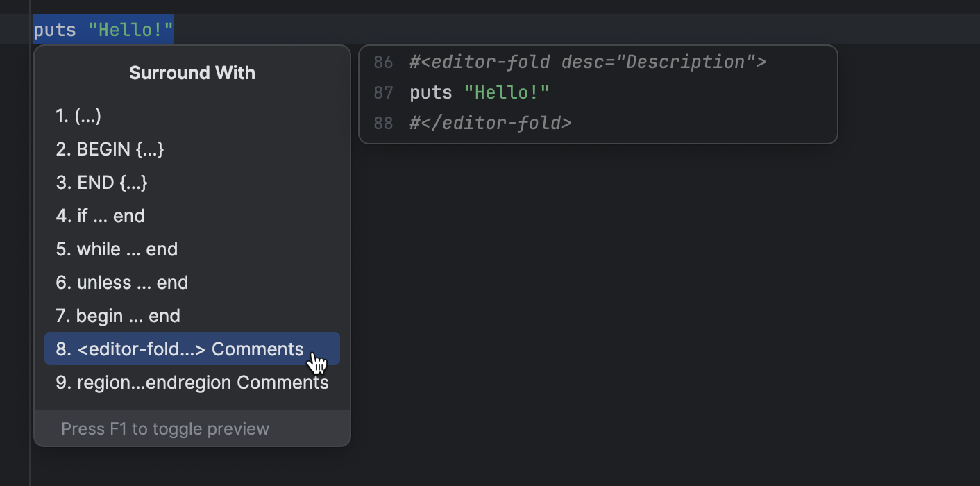Click the Press F1 preview hint
Screen dimensions: 980x486
[164, 428]
